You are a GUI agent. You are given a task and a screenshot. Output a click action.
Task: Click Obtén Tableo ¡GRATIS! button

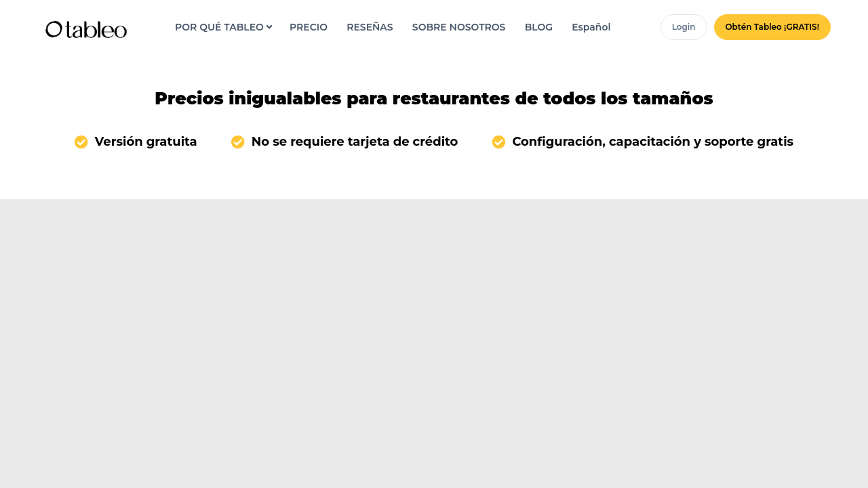point(772,27)
